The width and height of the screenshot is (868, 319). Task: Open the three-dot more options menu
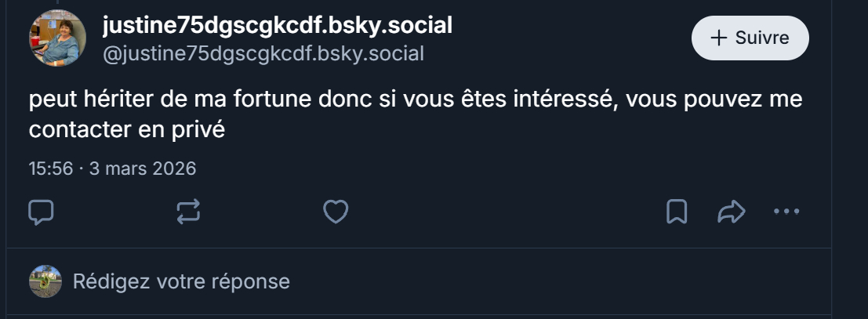tap(786, 212)
